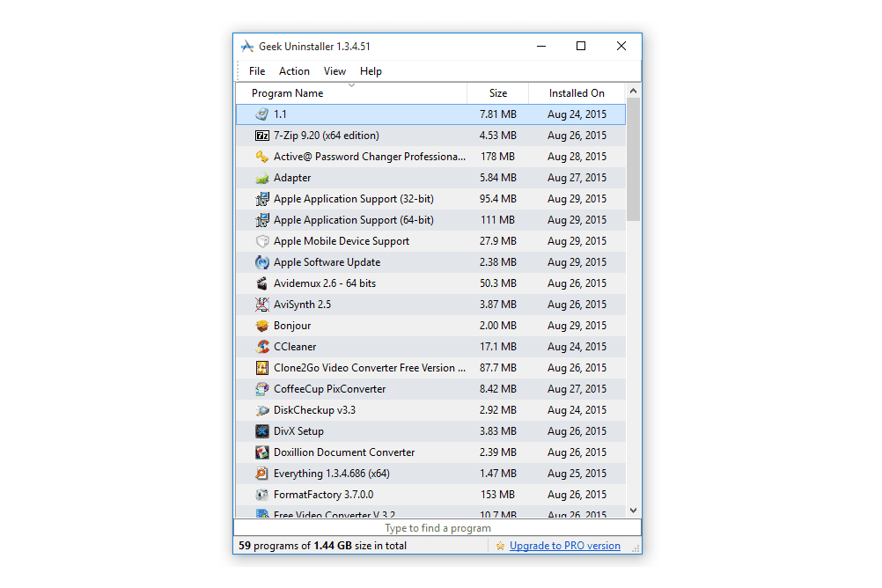Viewport: 882px width, 588px height.
Task: Open the File menu
Action: tap(257, 71)
